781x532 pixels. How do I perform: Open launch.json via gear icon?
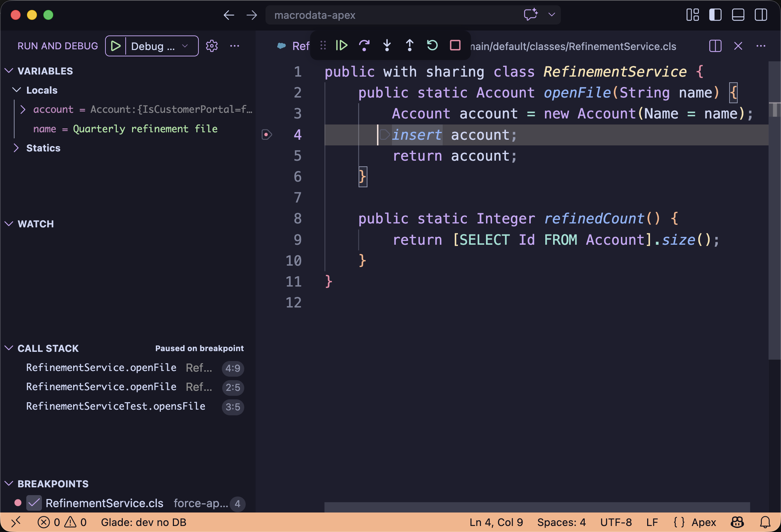[x=212, y=46]
